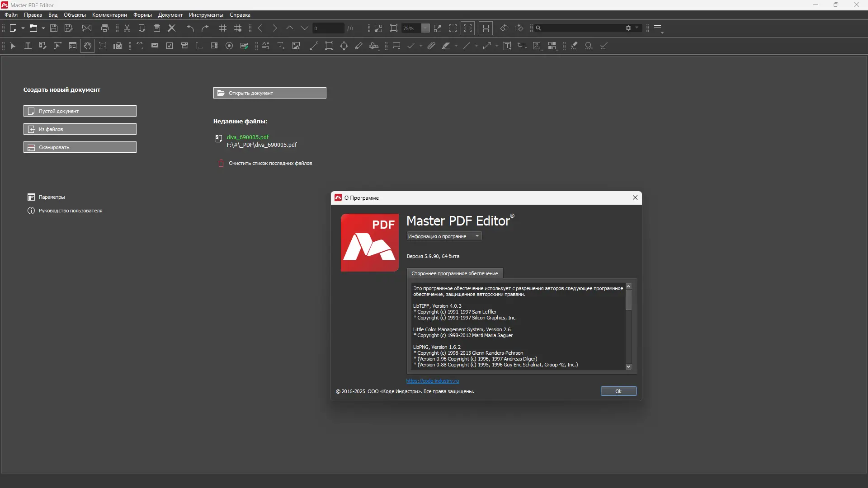This screenshot has height=488, width=868.
Task: Open the 'Документ' menu
Action: (x=170, y=15)
